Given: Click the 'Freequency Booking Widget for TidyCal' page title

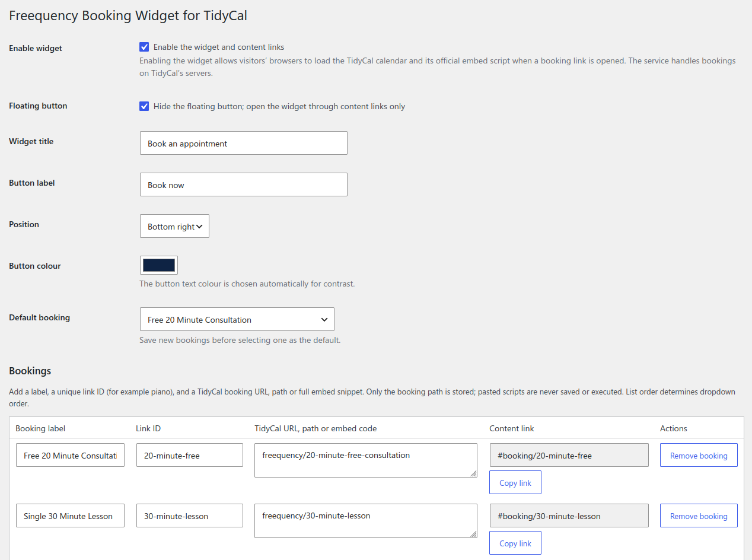Looking at the screenshot, I should (128, 16).
